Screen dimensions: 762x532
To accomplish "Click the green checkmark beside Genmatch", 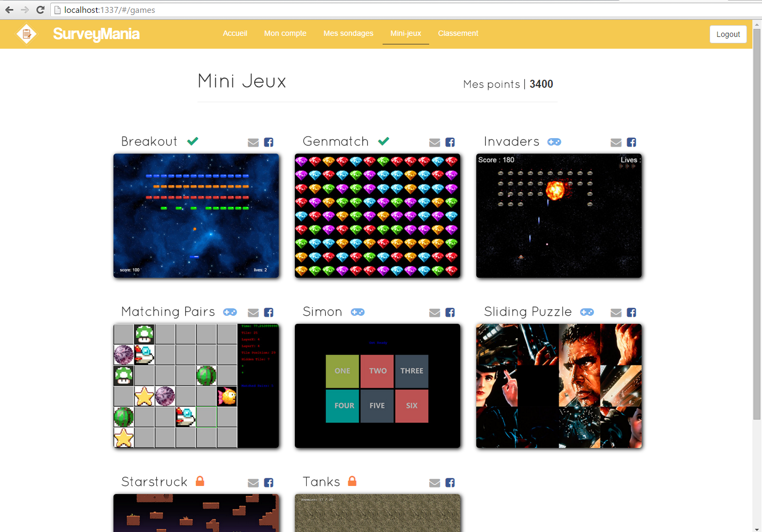I will (384, 141).
